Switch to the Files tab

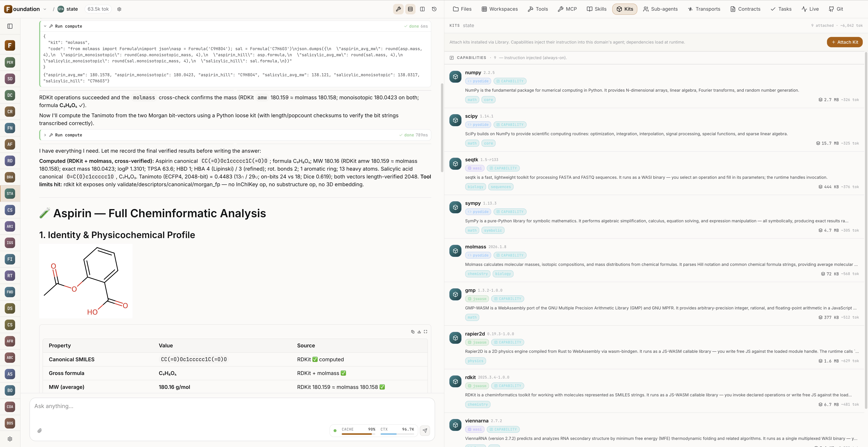[462, 9]
